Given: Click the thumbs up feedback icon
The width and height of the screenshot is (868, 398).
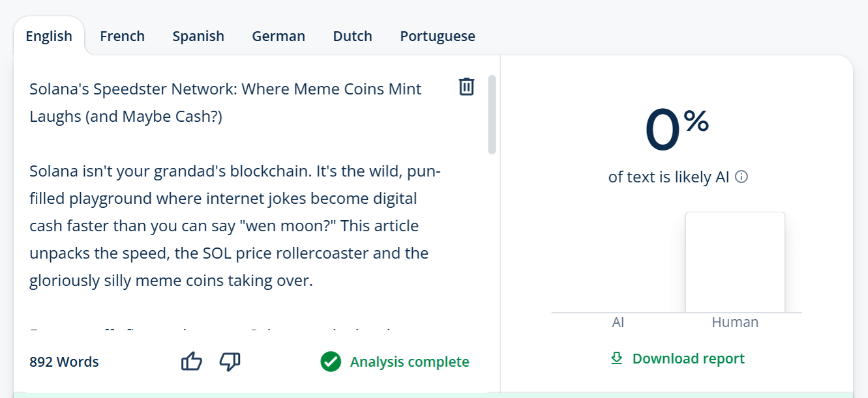Looking at the screenshot, I should pyautogui.click(x=192, y=362).
